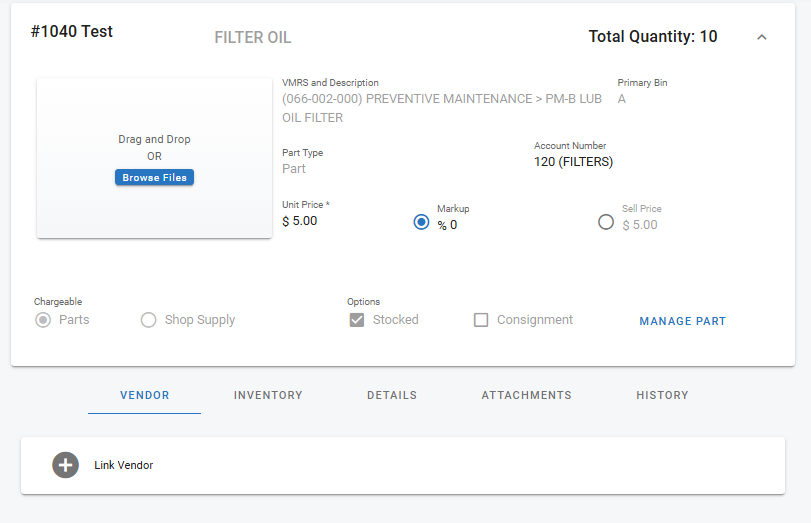
Task: Open the Inventory tab
Action: (268, 395)
